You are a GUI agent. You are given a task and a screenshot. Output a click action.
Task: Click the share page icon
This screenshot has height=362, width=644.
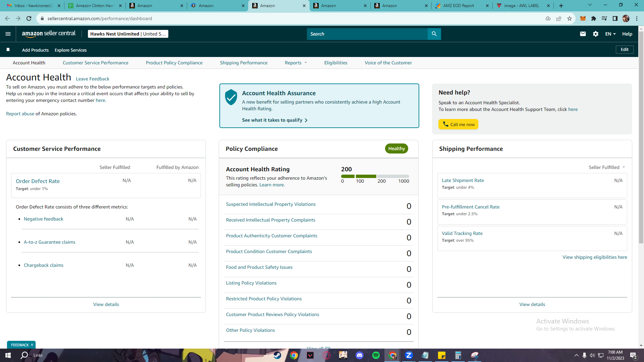(x=559, y=18)
